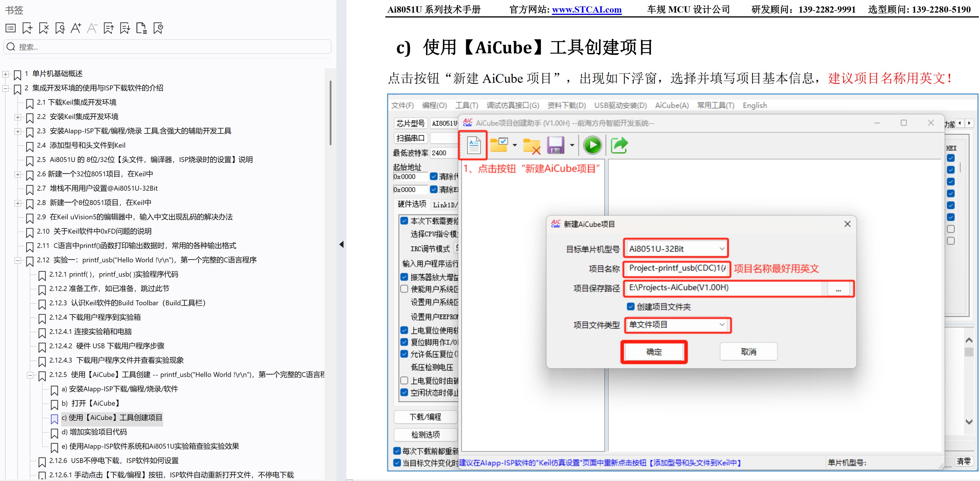Open the 文件(F) menu in the screenshot

tap(403, 106)
